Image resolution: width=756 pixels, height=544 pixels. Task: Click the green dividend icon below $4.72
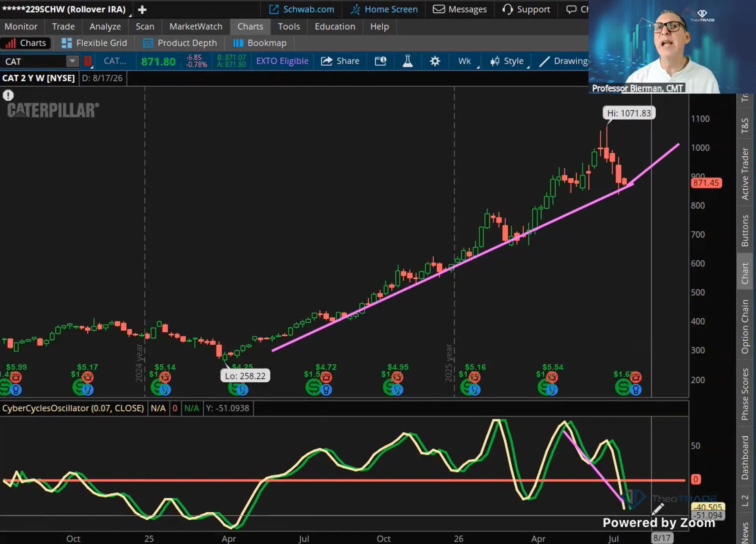pos(313,388)
